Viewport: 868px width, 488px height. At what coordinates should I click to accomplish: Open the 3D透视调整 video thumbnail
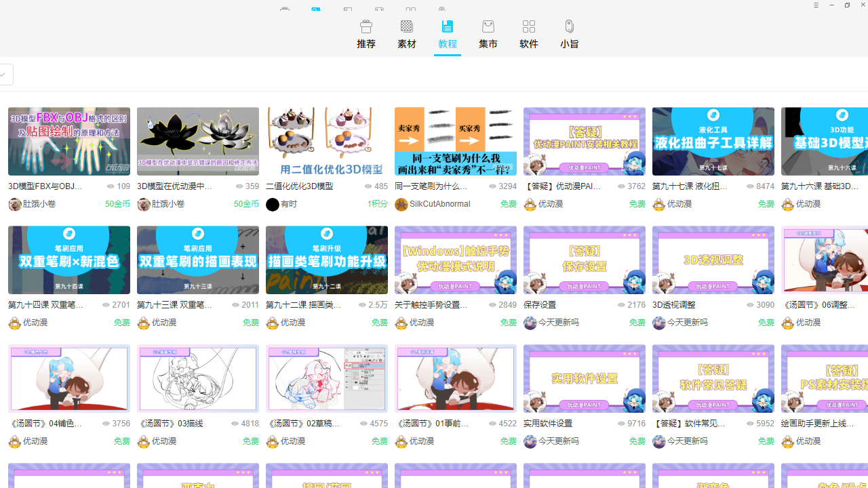[x=713, y=260]
